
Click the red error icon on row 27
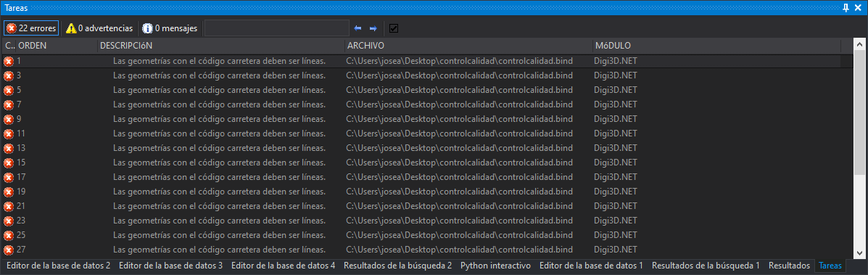(8, 250)
